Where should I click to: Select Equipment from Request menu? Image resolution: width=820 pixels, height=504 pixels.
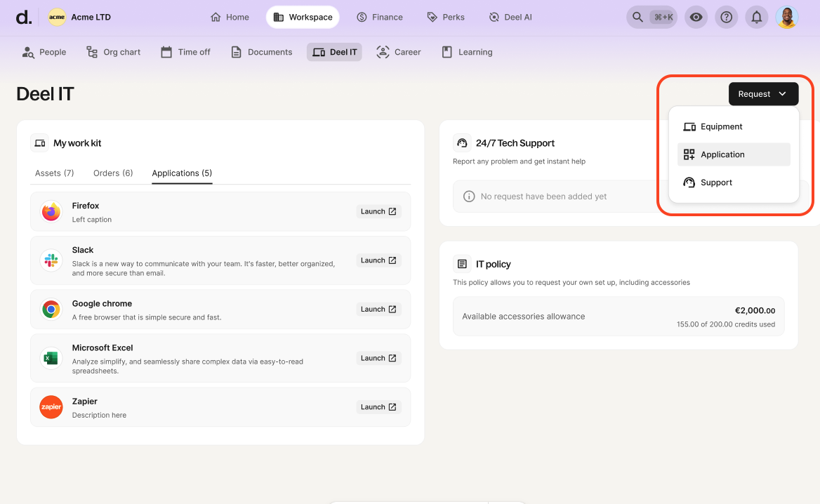[x=721, y=127]
